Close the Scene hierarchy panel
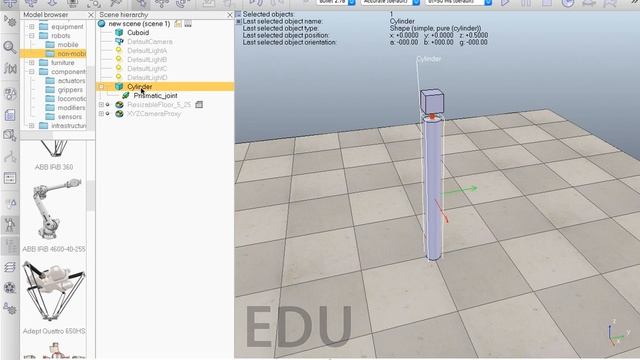 (x=230, y=15)
